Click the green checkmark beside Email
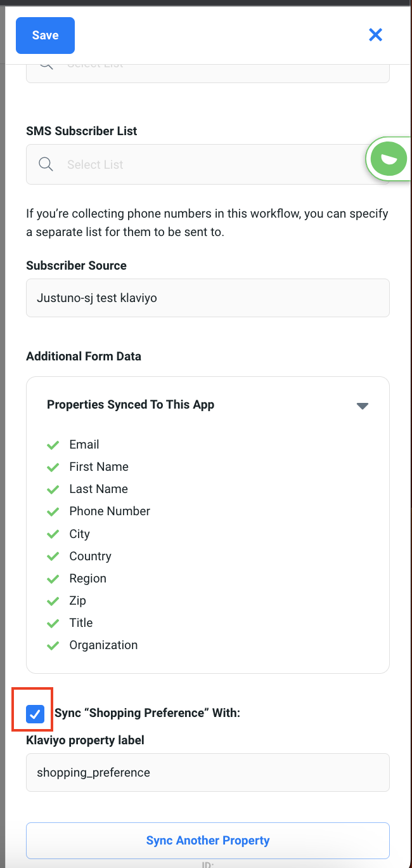This screenshot has height=868, width=412. point(53,445)
